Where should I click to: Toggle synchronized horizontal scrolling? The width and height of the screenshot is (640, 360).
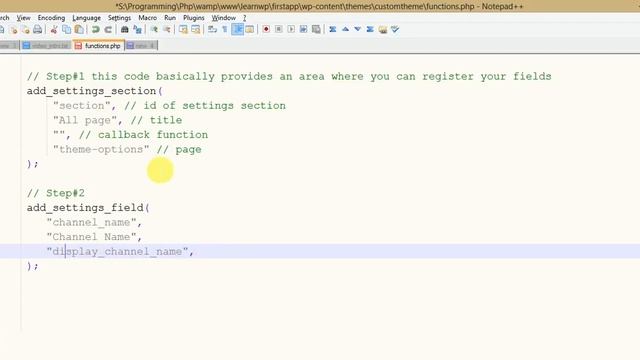pos(196,29)
